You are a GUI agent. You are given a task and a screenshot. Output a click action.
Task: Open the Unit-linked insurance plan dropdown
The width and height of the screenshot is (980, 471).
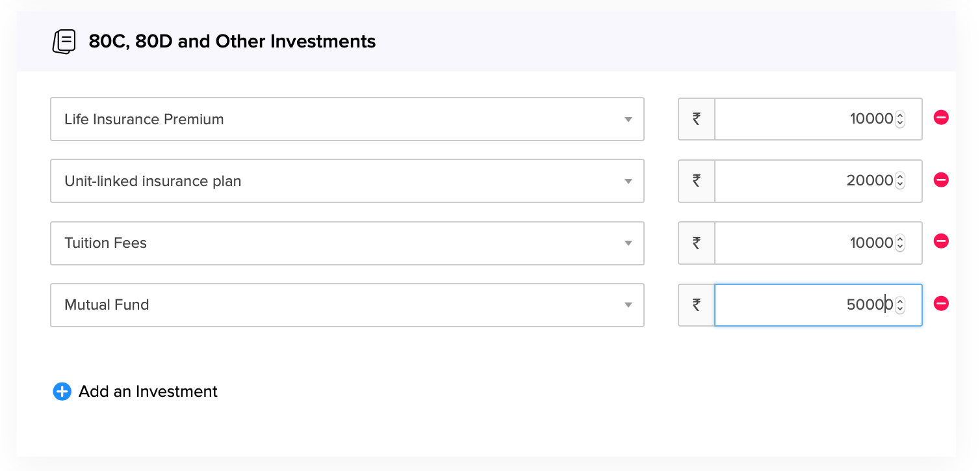point(347,181)
